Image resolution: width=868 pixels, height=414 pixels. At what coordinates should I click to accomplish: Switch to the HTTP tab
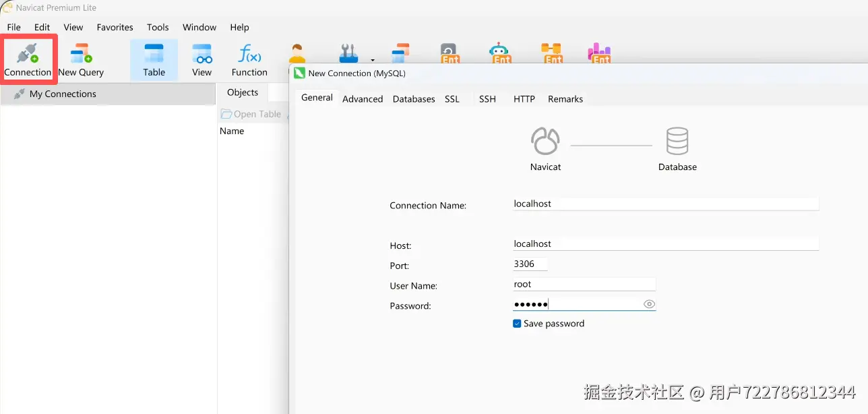[x=524, y=98]
